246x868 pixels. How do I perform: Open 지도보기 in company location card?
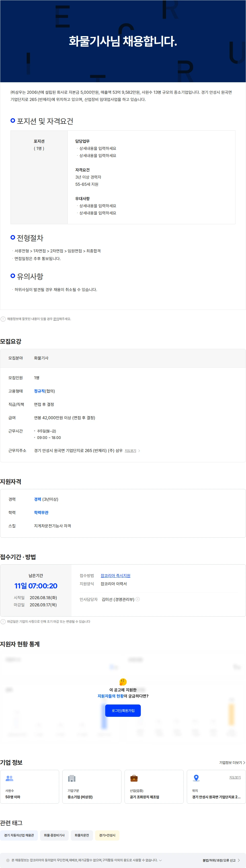pos(235,777)
